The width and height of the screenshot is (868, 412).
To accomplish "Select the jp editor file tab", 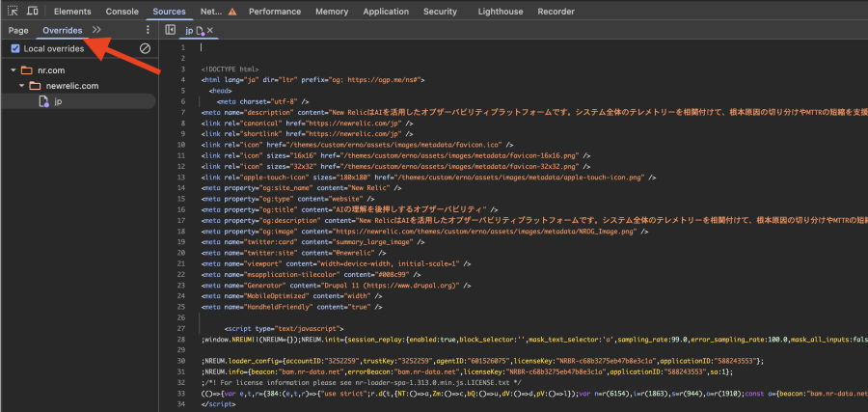I will (189, 31).
